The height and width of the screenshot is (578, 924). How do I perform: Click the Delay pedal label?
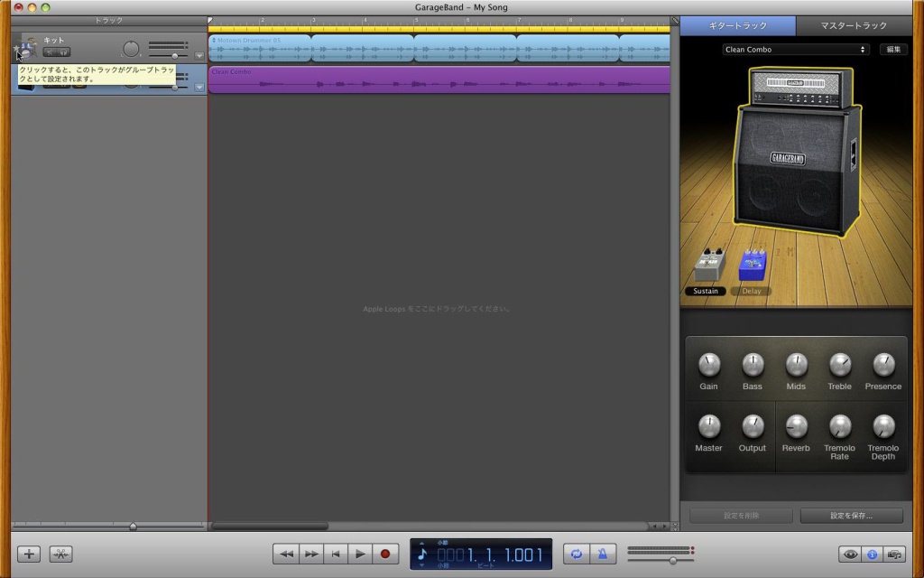click(x=752, y=292)
